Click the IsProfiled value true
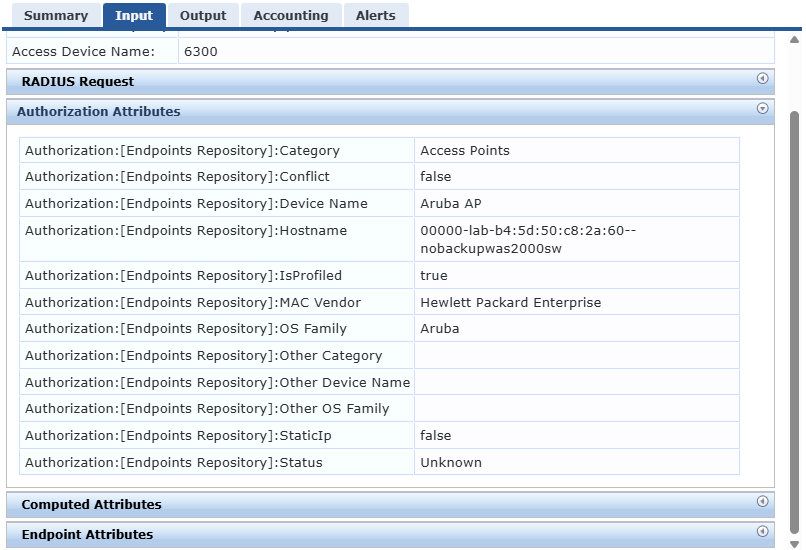This screenshot has height=550, width=806. pos(433,276)
